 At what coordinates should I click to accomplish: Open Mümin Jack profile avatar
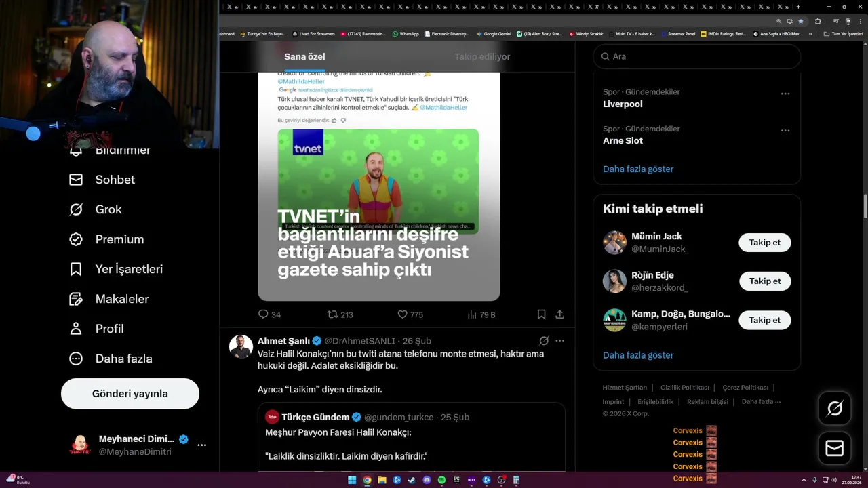tap(614, 243)
